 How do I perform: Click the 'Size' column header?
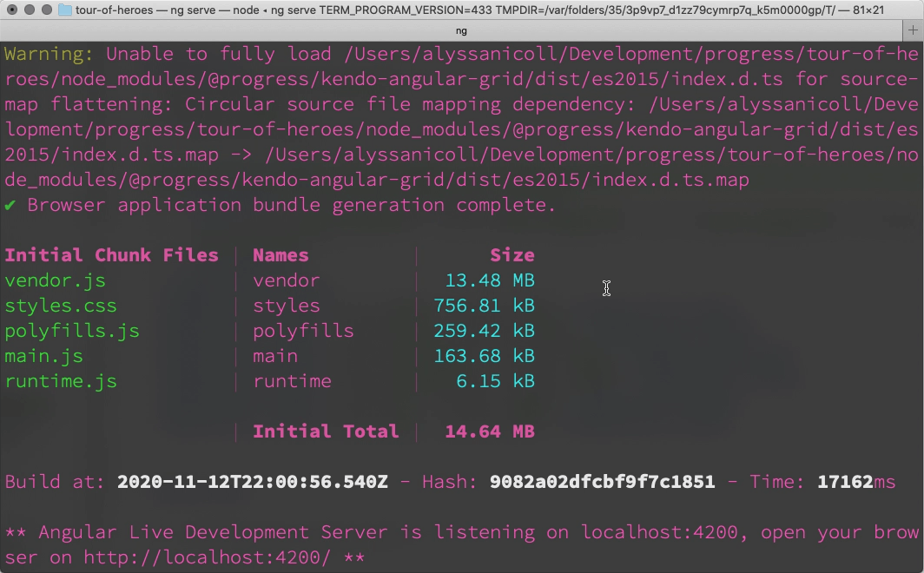point(512,255)
